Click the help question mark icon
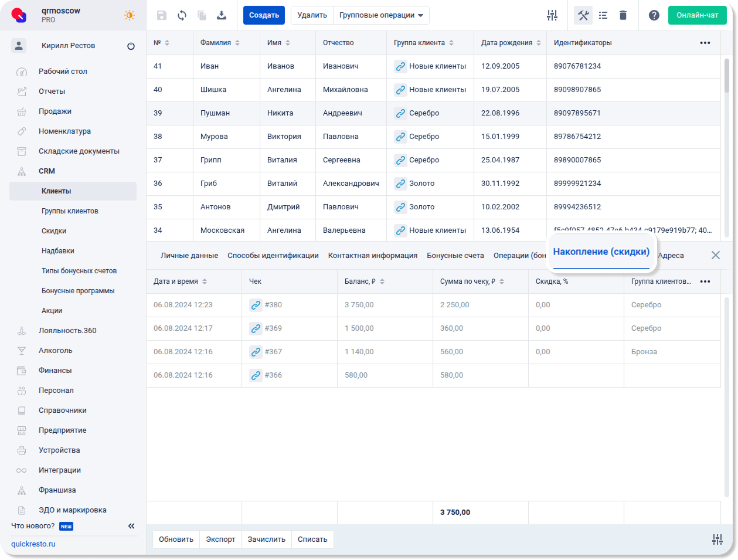This screenshot has height=560, width=738. click(x=654, y=15)
